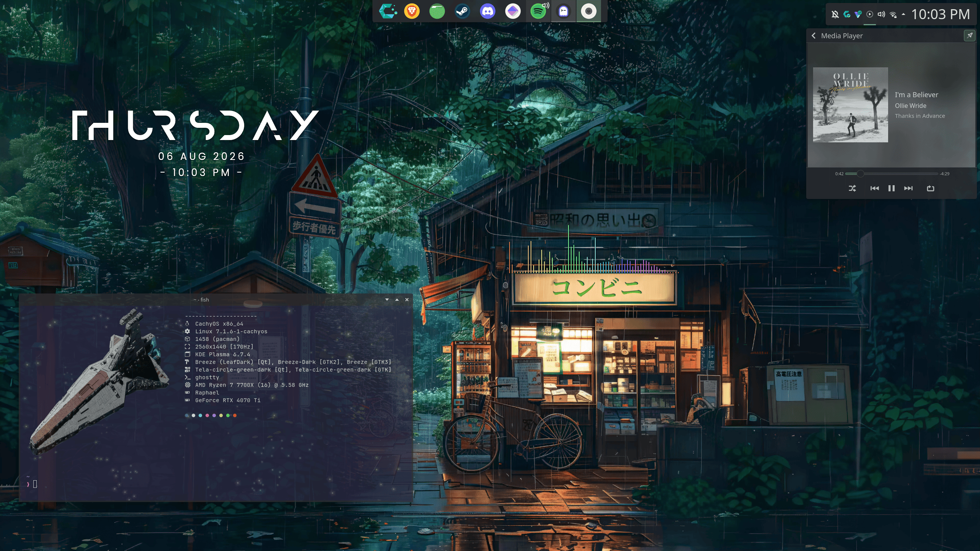Image resolution: width=980 pixels, height=551 pixels.
Task: Pause the current song
Action: (892, 188)
